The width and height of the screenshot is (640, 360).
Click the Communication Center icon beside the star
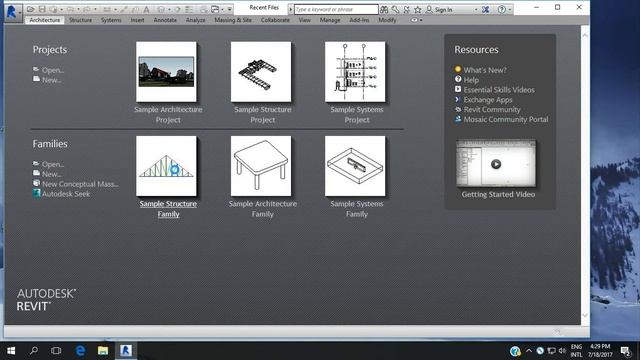407,9
